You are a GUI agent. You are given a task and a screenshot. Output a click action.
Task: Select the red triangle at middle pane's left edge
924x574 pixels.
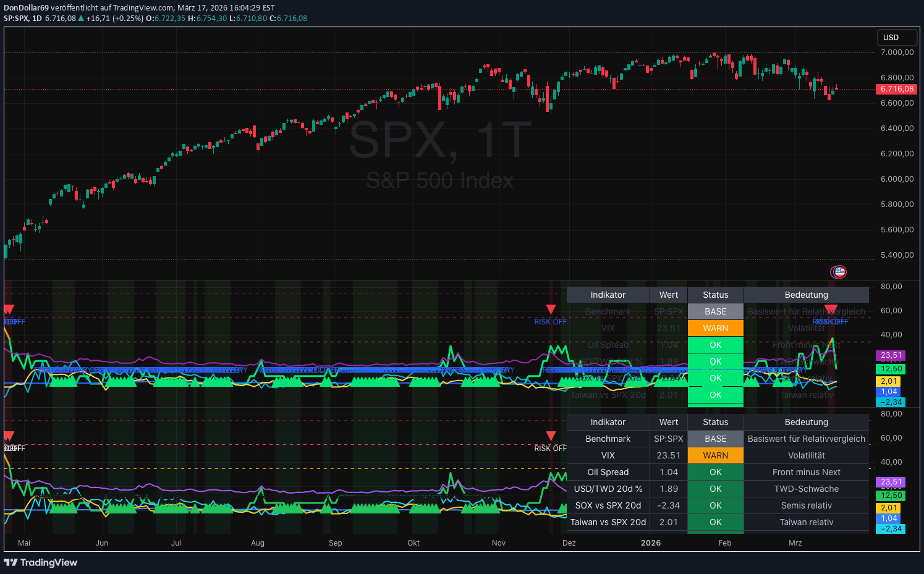9,309
